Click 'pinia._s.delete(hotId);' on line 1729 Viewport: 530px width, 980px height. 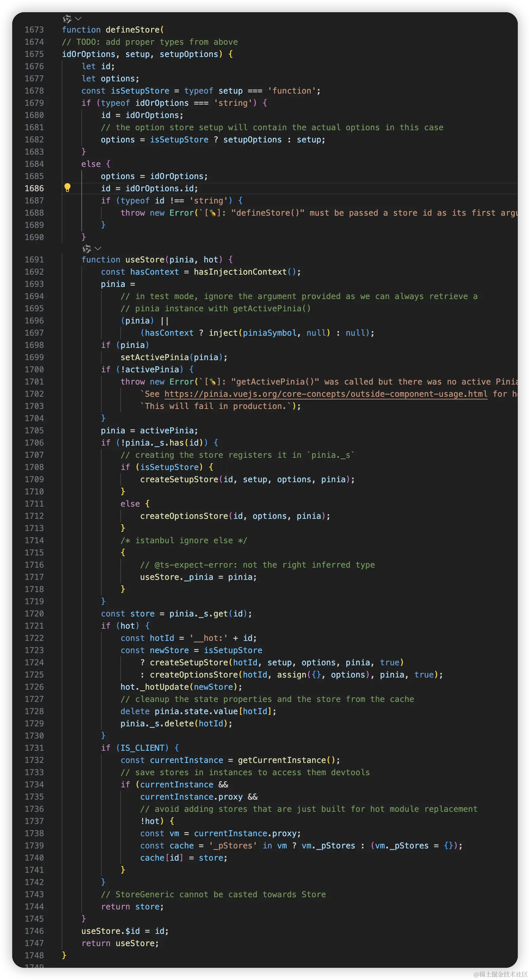click(x=177, y=723)
